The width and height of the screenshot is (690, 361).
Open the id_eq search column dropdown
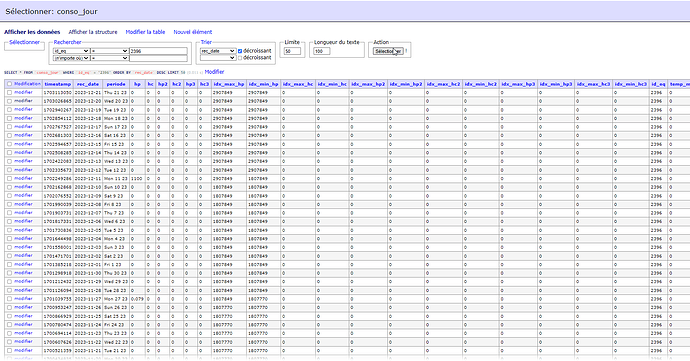point(71,51)
